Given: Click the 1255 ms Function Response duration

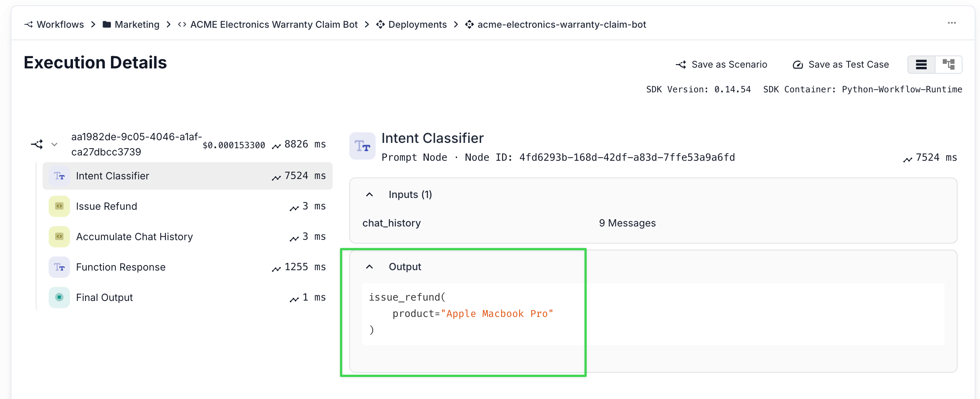Looking at the screenshot, I should [305, 267].
